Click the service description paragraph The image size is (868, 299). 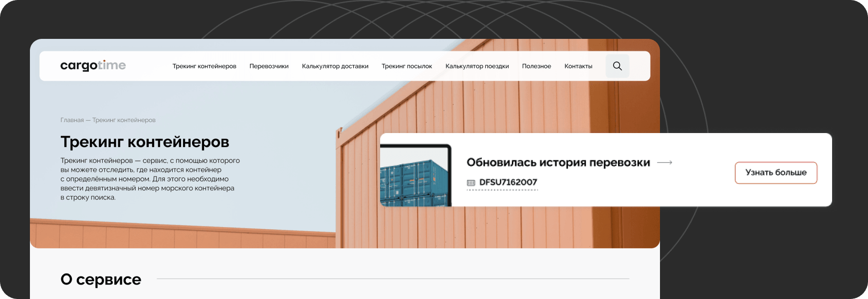[150, 179]
